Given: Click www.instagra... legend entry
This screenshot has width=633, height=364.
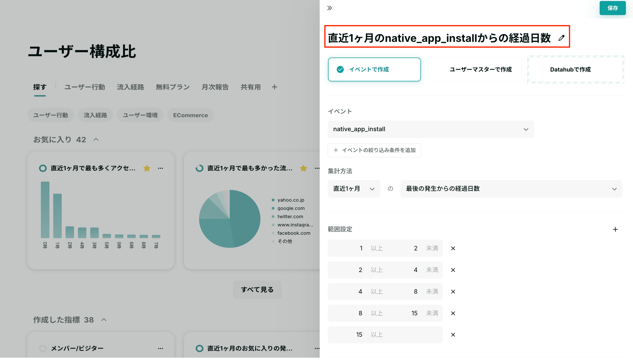Looking at the screenshot, I should tap(292, 225).
